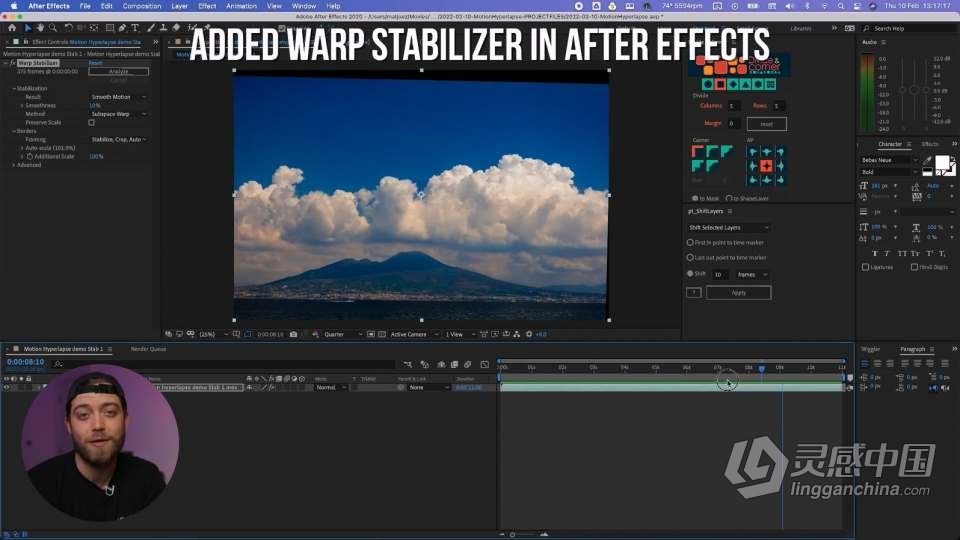960x540 pixels.
Task: Click the all caps TT icon
Action: (x=901, y=253)
